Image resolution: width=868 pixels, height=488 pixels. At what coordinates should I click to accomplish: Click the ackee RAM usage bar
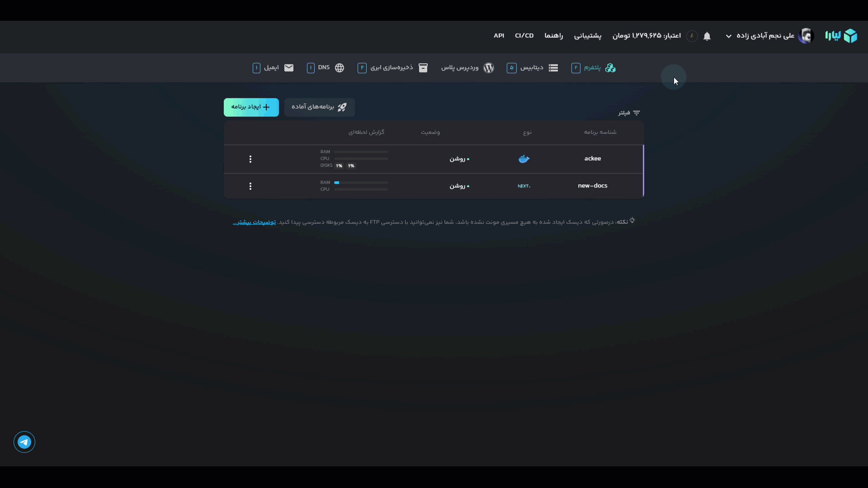pos(361,152)
